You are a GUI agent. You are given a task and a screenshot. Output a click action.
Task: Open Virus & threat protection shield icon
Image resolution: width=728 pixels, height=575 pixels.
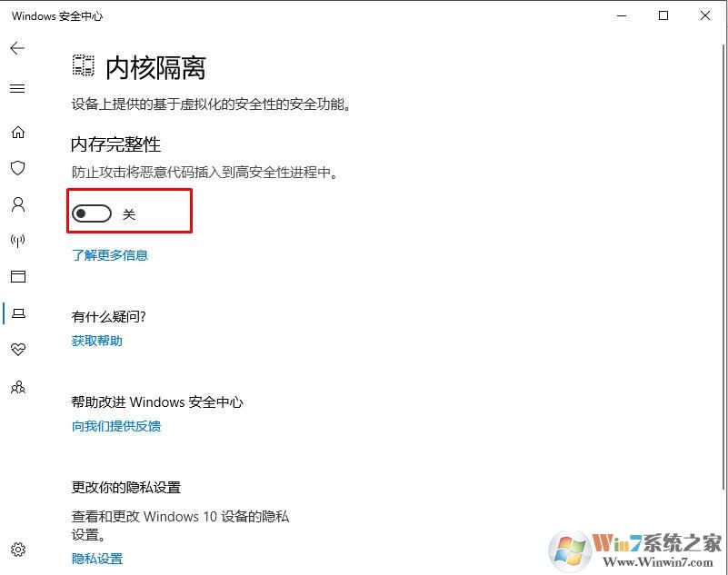18,168
